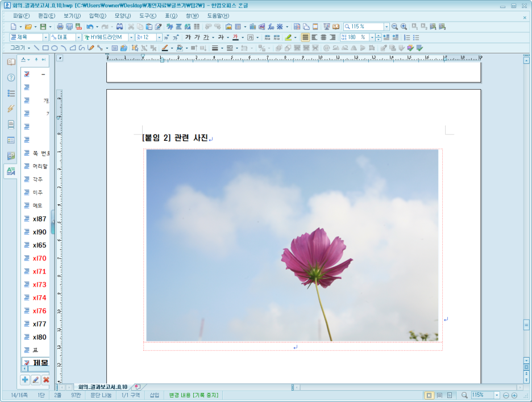Open the 도구(K) menu

(x=148, y=16)
